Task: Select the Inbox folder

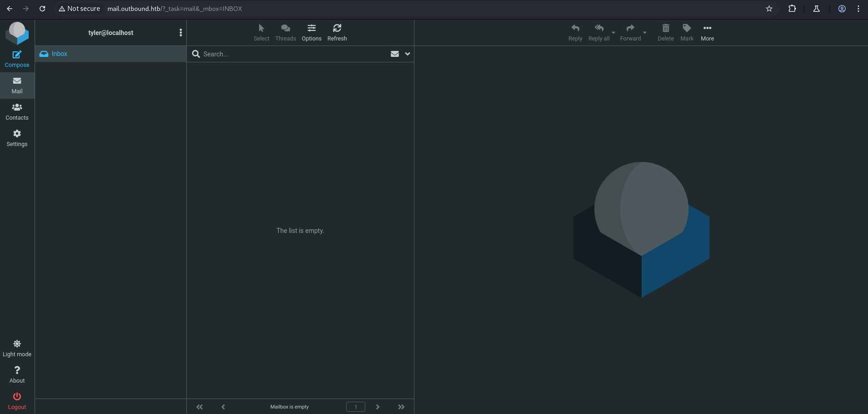Action: 60,54
